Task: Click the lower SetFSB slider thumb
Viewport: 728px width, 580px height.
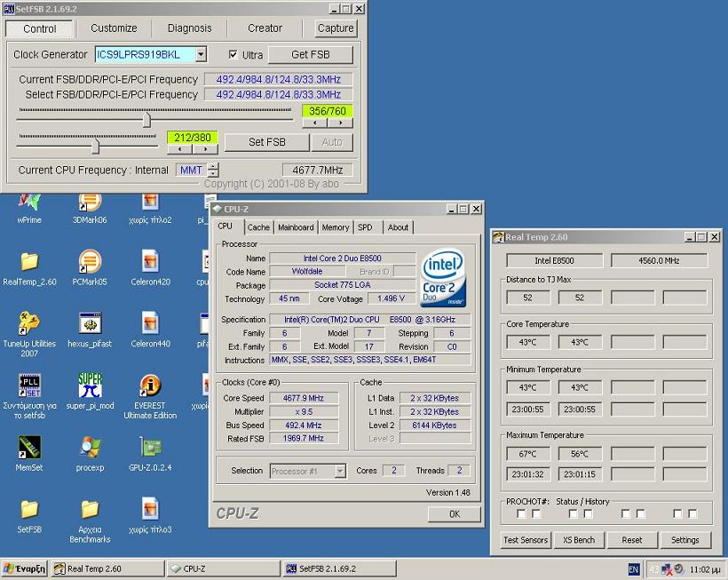Action: pyautogui.click(x=95, y=147)
